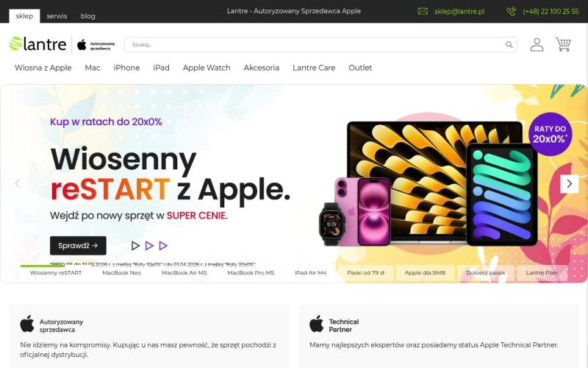Click the Apple authorized reseller badge
The image size is (588, 368).
96,45
